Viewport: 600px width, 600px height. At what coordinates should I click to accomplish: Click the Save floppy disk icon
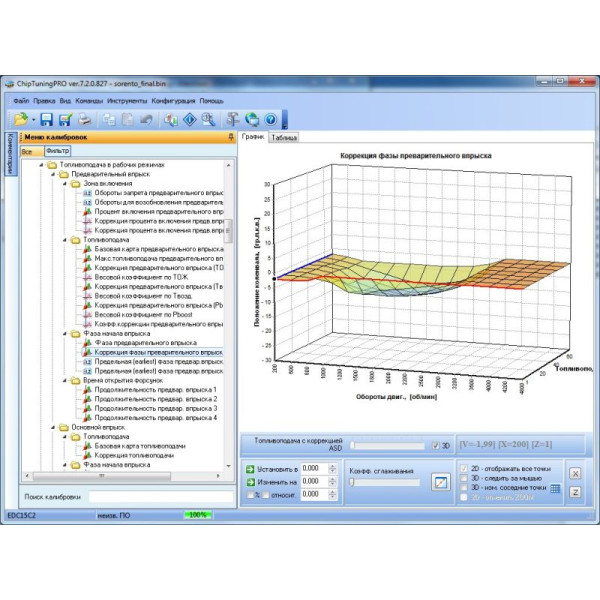(47, 119)
